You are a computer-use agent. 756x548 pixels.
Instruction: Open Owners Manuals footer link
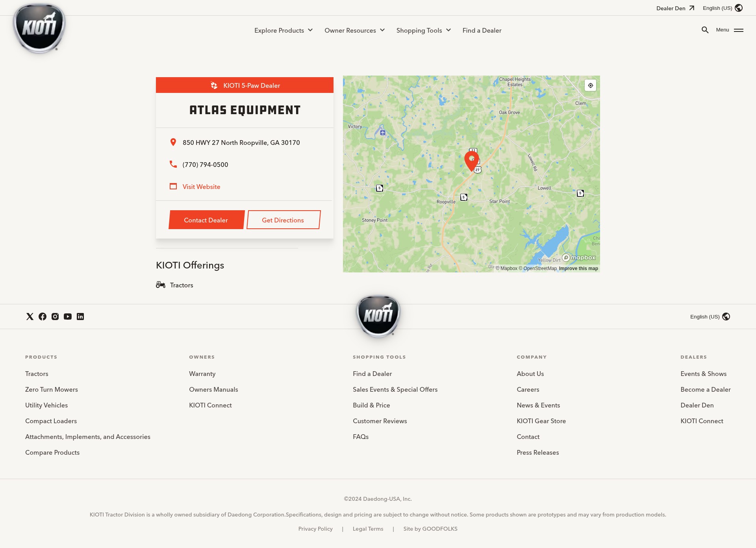[213, 389]
